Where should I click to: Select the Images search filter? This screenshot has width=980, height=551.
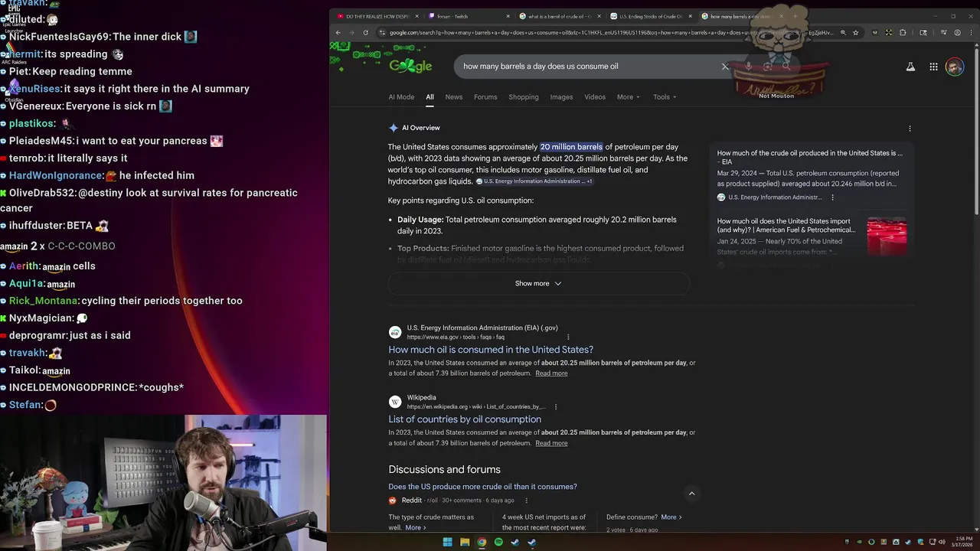[561, 97]
